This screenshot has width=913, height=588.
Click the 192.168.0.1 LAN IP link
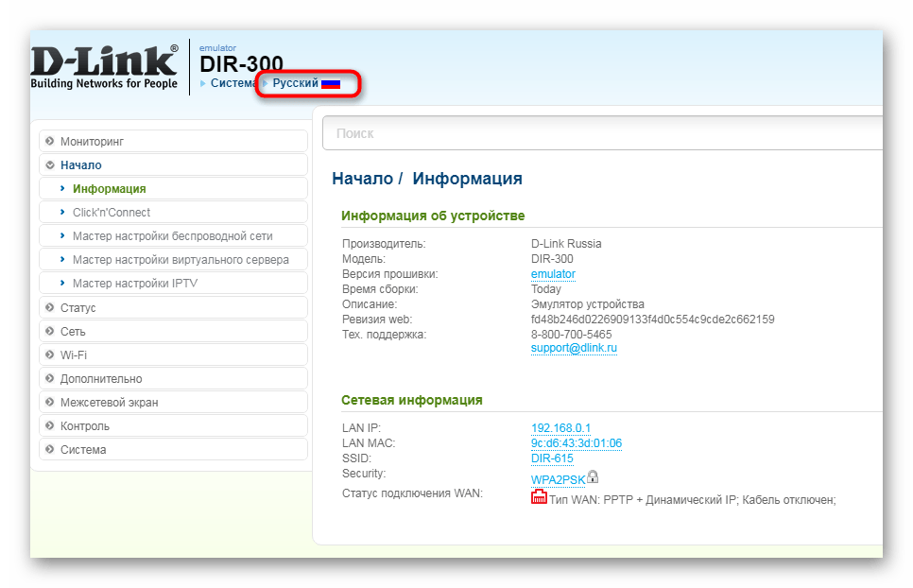click(560, 428)
